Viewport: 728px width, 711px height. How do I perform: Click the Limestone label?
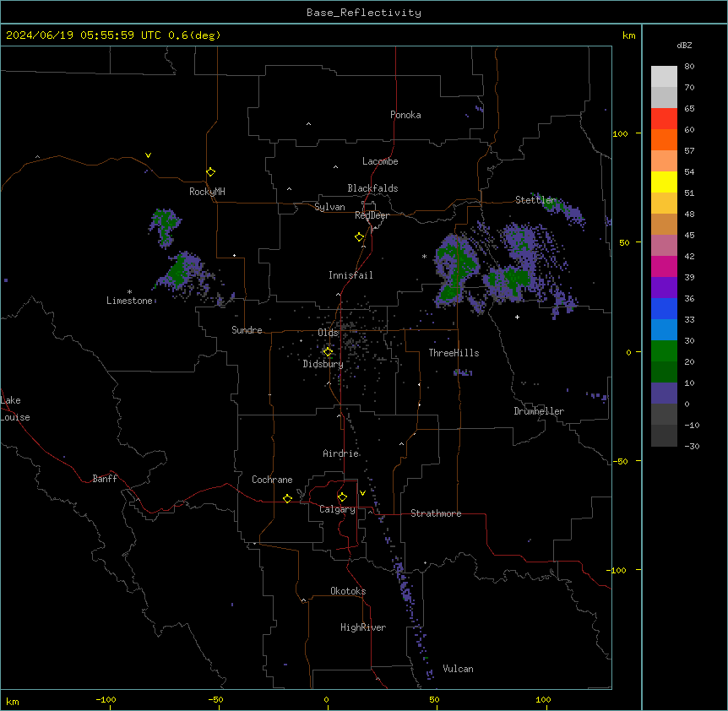click(129, 301)
